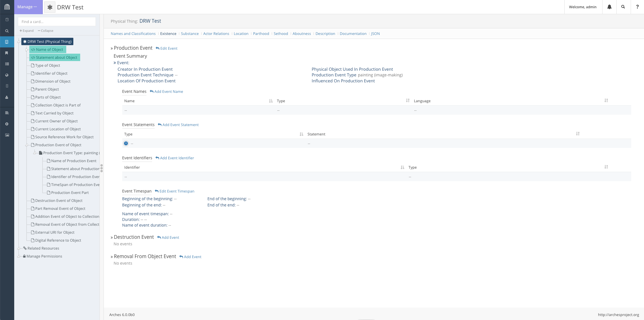This screenshot has height=320, width=644.
Task: Open the recent activity clock icon
Action: coord(7,19)
